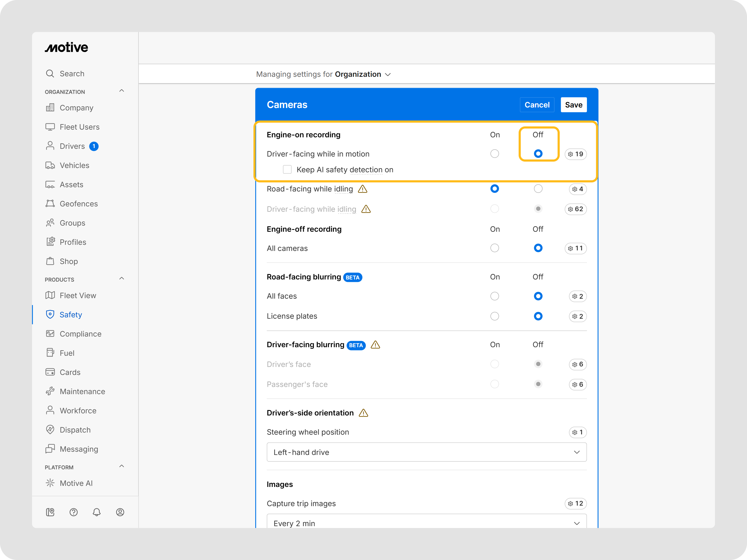Image resolution: width=747 pixels, height=560 pixels.
Task: Collapse the ORGANIZATION sidebar section
Action: [122, 91]
